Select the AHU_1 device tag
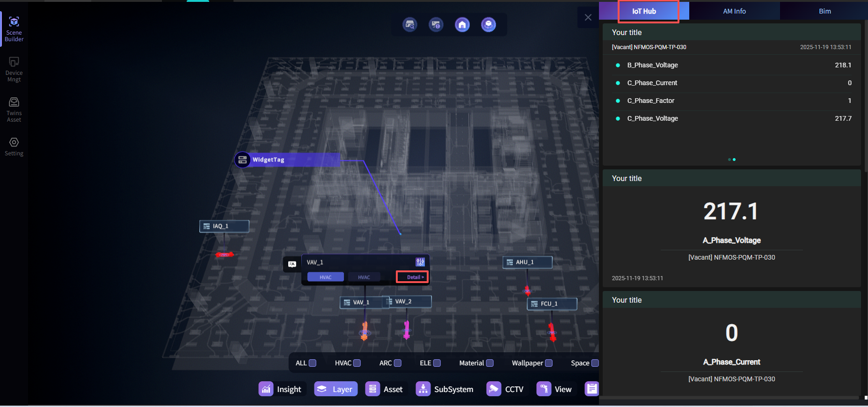Image resolution: width=868 pixels, height=407 pixels. pyautogui.click(x=527, y=262)
